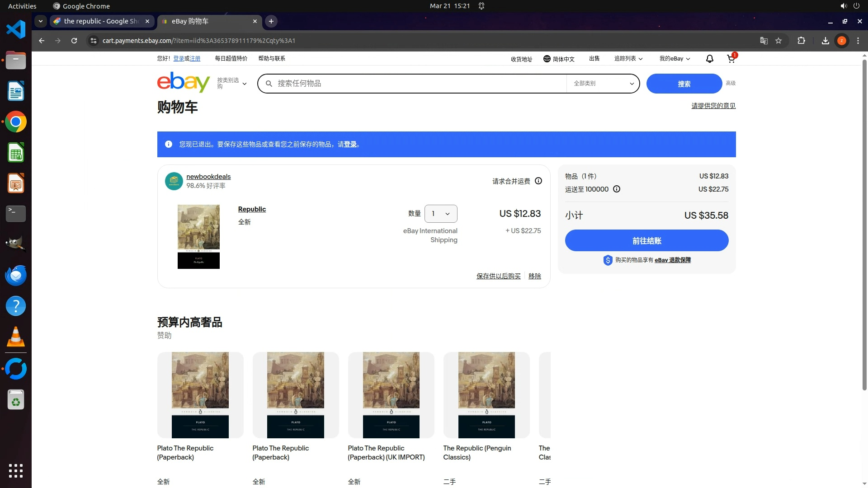Click the shipping info circle icon
Screen dimensions: 868x488
[617, 189]
